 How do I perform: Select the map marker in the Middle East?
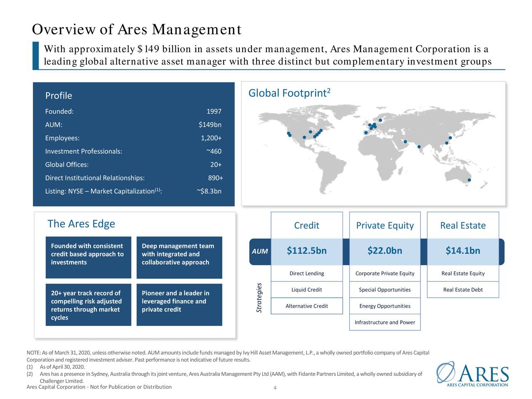click(x=404, y=141)
